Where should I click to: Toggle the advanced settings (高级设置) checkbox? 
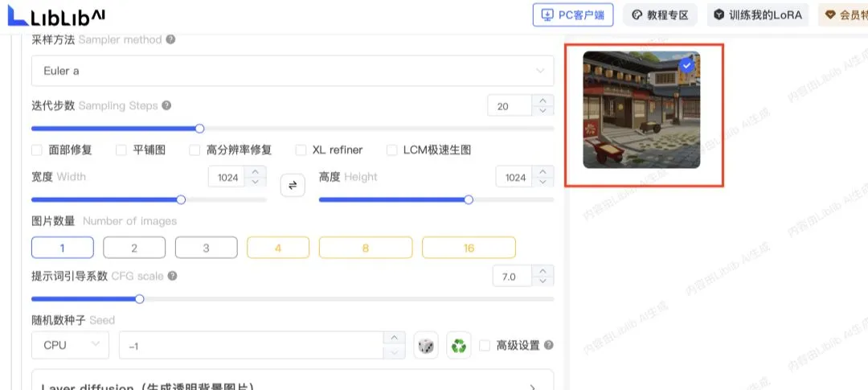pos(485,345)
